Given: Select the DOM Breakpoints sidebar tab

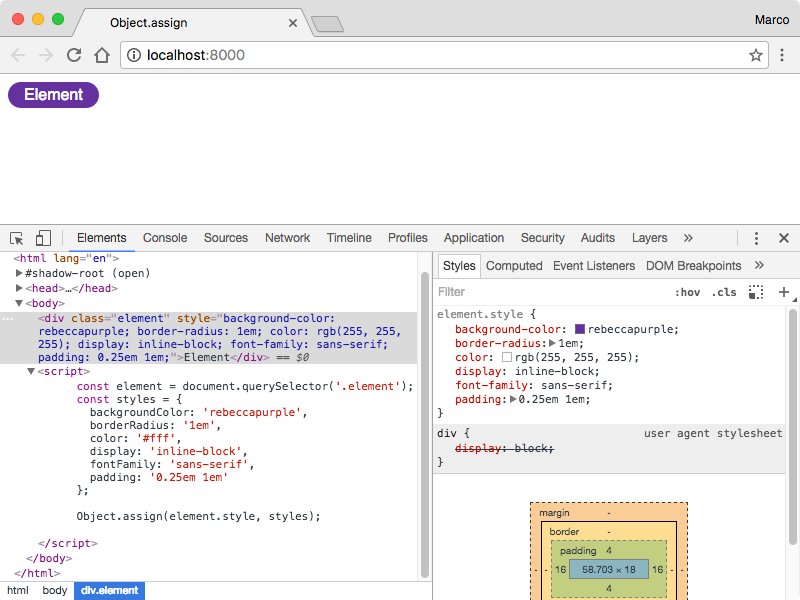Looking at the screenshot, I should coord(693,266).
